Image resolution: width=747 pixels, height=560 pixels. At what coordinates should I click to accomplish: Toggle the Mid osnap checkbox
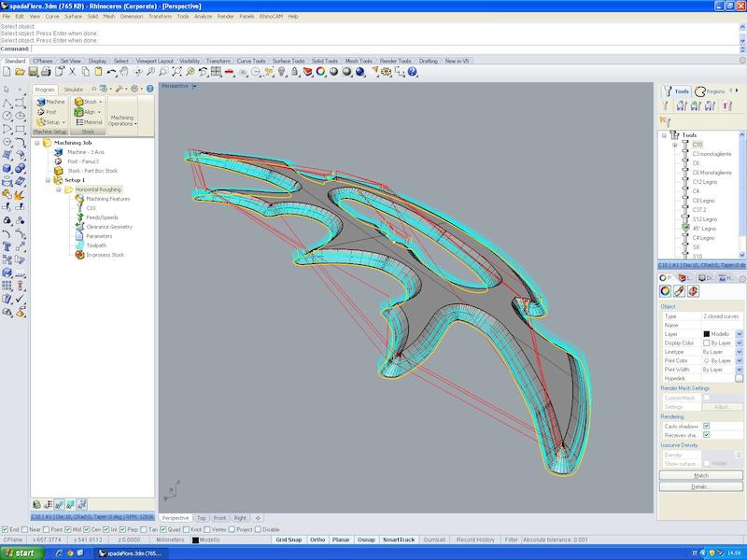coord(67,529)
